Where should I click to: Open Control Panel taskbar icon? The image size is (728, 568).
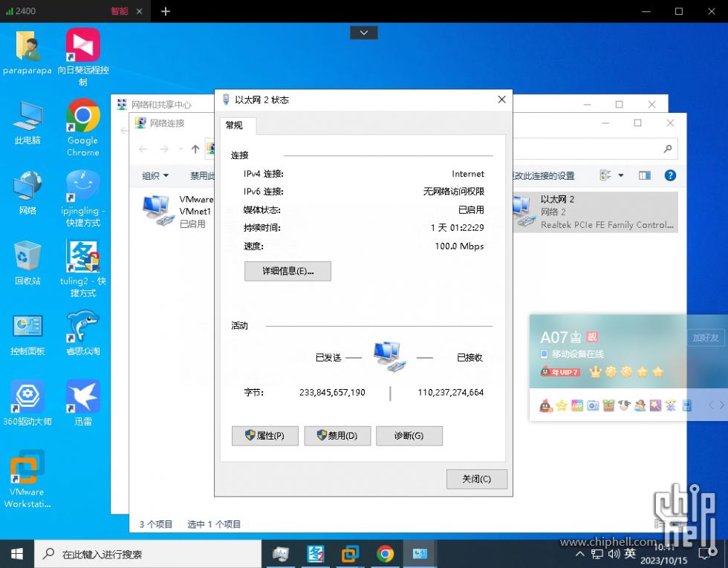click(420, 554)
